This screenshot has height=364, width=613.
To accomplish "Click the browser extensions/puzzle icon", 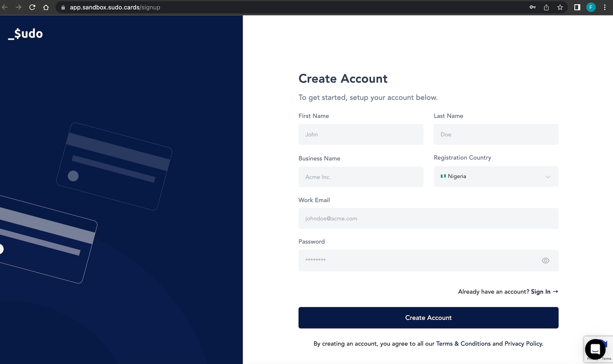I will click(577, 7).
